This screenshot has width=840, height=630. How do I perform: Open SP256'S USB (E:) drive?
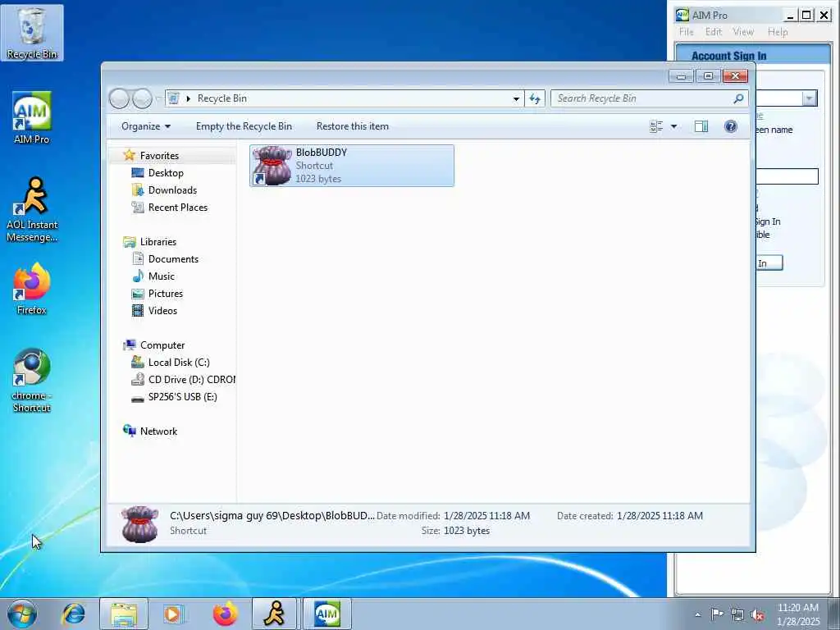(x=182, y=397)
